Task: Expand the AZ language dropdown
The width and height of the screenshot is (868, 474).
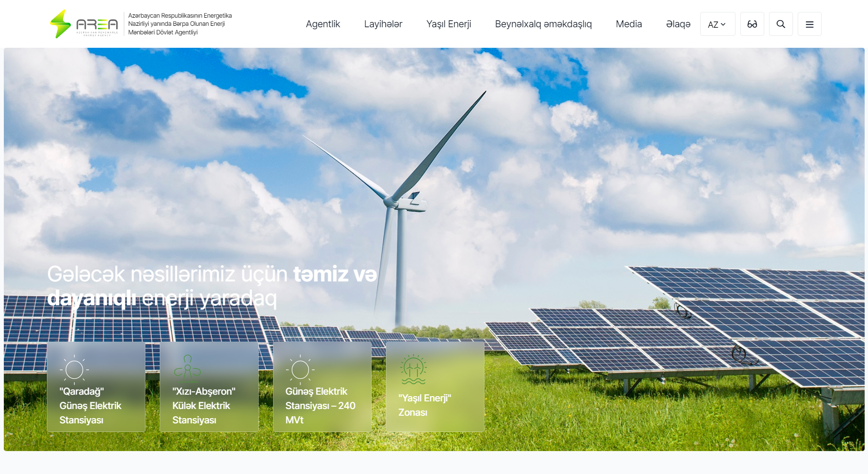Action: 717,24
